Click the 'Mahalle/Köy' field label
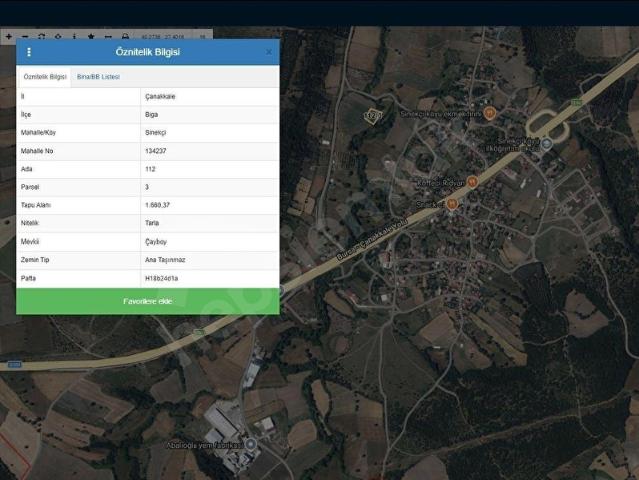639x480 pixels. click(38, 132)
